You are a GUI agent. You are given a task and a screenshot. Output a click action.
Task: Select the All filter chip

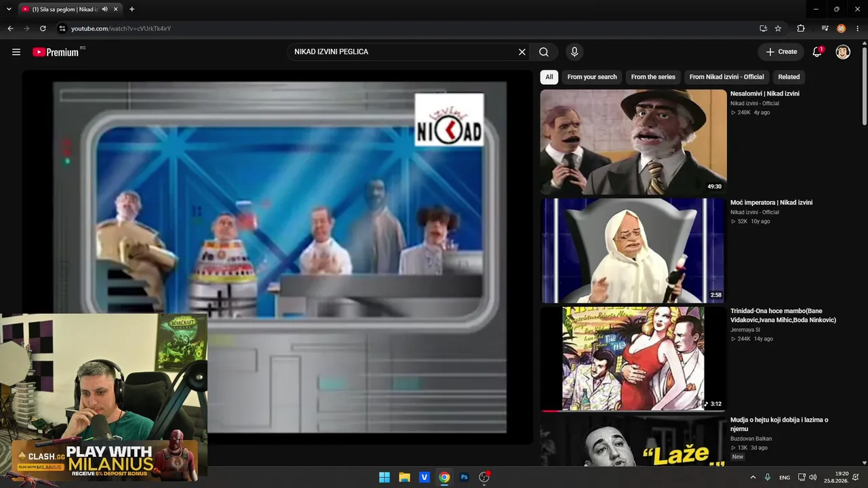[x=549, y=77]
